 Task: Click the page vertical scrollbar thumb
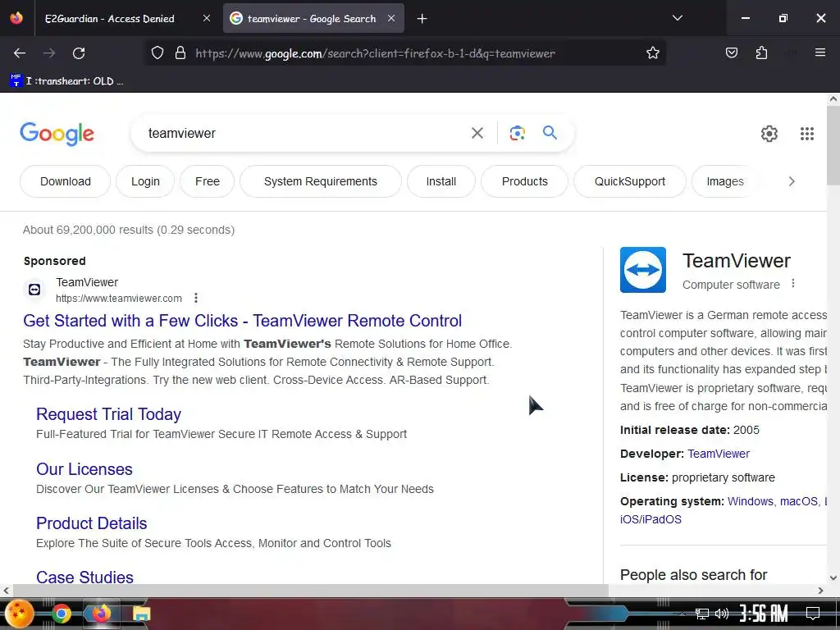(x=833, y=145)
